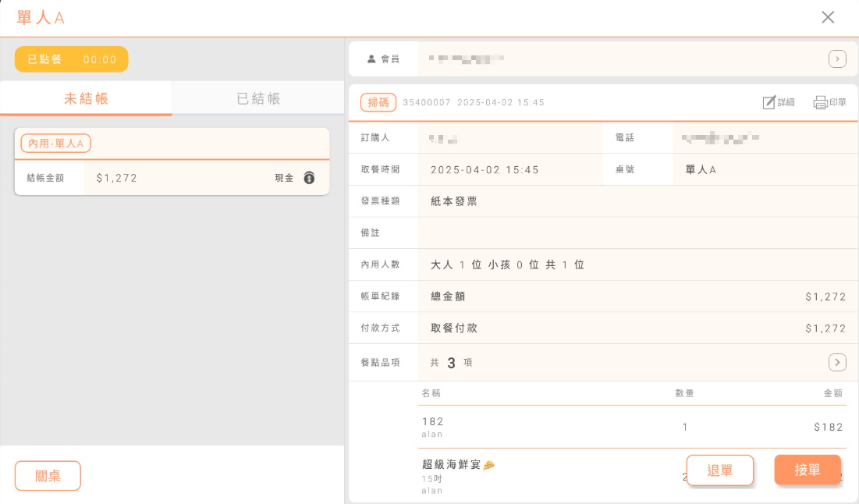Click the 已點餐 timer status badge
859x504 pixels.
coord(72,59)
